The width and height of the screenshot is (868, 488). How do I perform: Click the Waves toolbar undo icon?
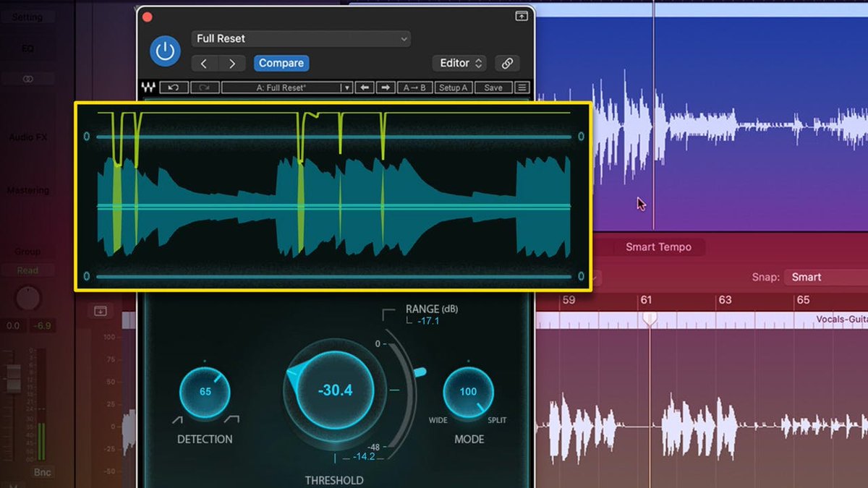pyautogui.click(x=174, y=87)
